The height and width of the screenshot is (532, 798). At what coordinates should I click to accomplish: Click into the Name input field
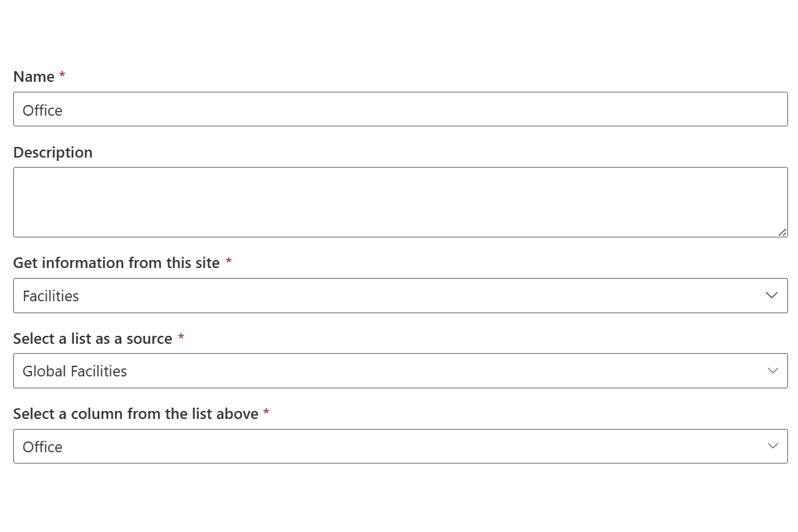[x=399, y=109]
